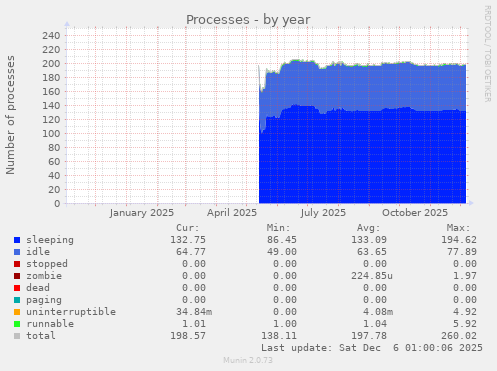Image resolution: width=497 pixels, height=371 pixels.
Task: Click the 'Processes - by year' title
Action: coord(248,20)
